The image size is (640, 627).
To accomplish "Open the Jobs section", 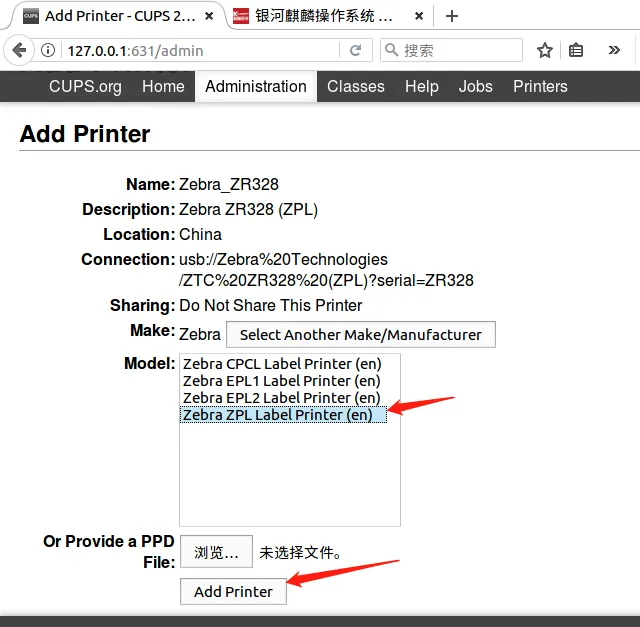I will [475, 86].
